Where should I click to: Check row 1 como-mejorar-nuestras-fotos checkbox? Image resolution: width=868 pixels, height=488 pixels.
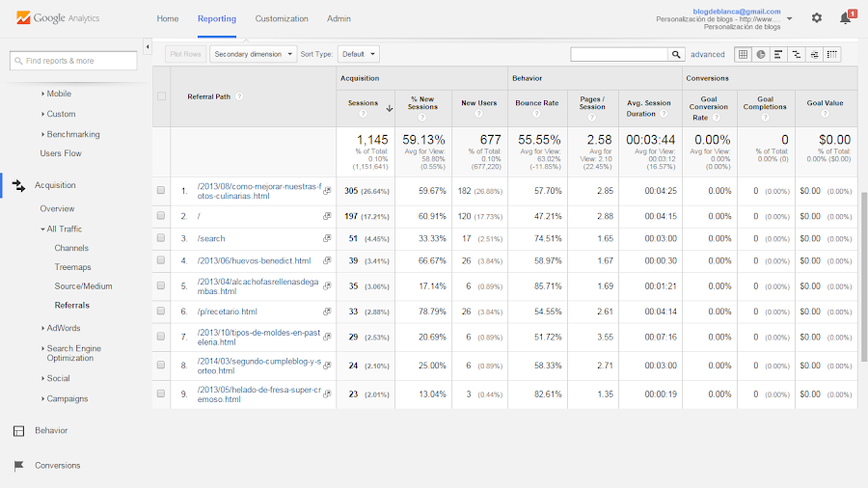point(161,190)
